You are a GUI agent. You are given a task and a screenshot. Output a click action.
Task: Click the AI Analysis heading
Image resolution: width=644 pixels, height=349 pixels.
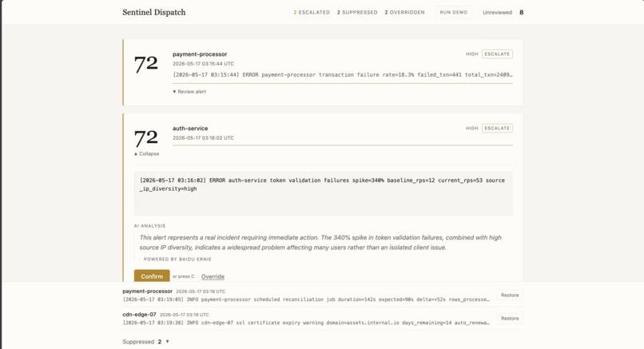coord(149,226)
